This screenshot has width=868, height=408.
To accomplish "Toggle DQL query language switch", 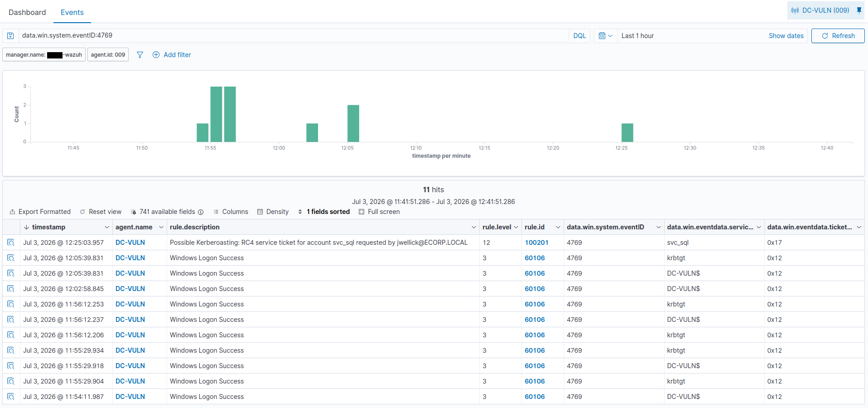I will point(579,36).
